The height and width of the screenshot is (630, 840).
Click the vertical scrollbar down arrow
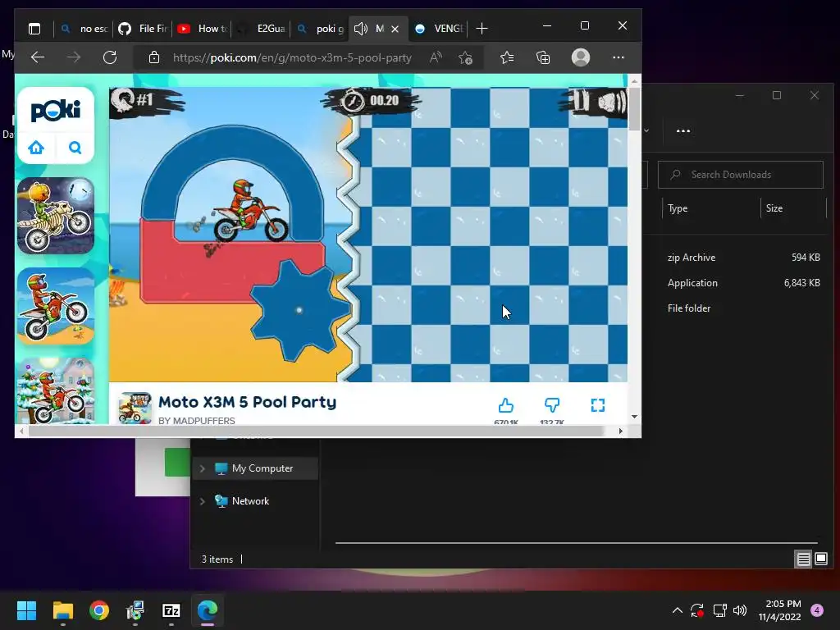pyautogui.click(x=634, y=416)
